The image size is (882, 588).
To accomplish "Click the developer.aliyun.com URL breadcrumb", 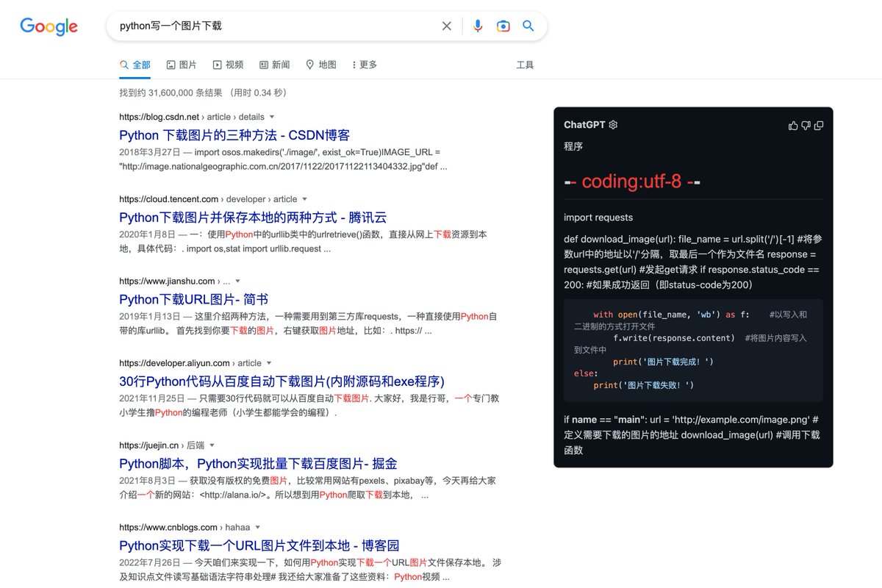I will point(190,363).
